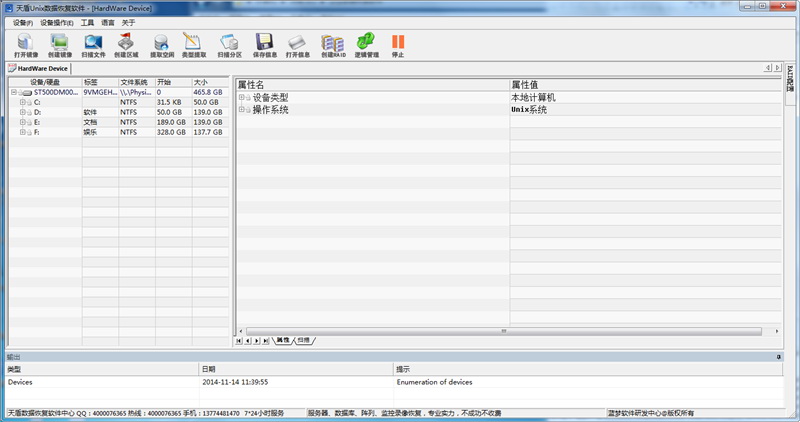The image size is (800, 422).
Task: Click the 逻辑管理 (logic management) green icon
Action: (x=366, y=42)
